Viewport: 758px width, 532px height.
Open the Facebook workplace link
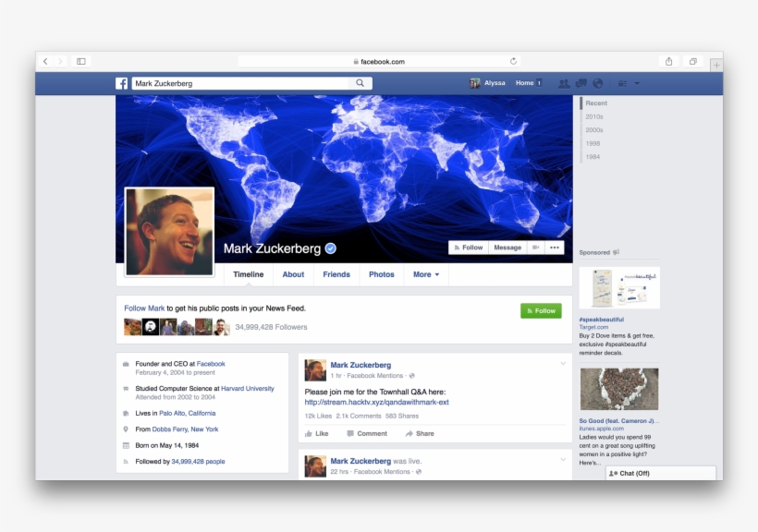coord(211,364)
